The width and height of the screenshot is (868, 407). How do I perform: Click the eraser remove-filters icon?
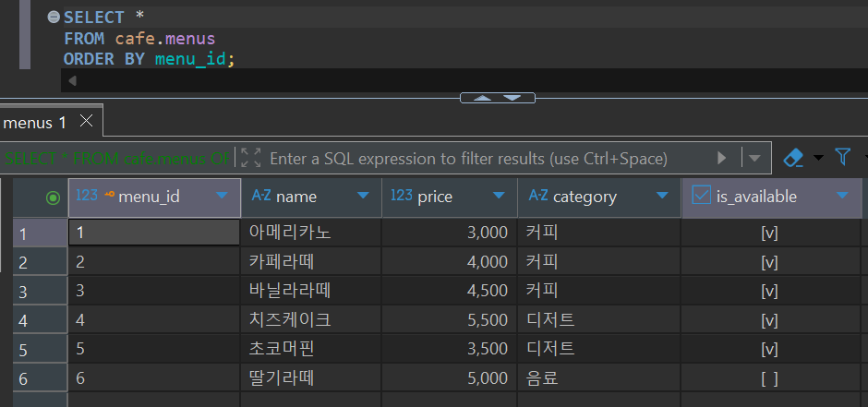coord(793,158)
